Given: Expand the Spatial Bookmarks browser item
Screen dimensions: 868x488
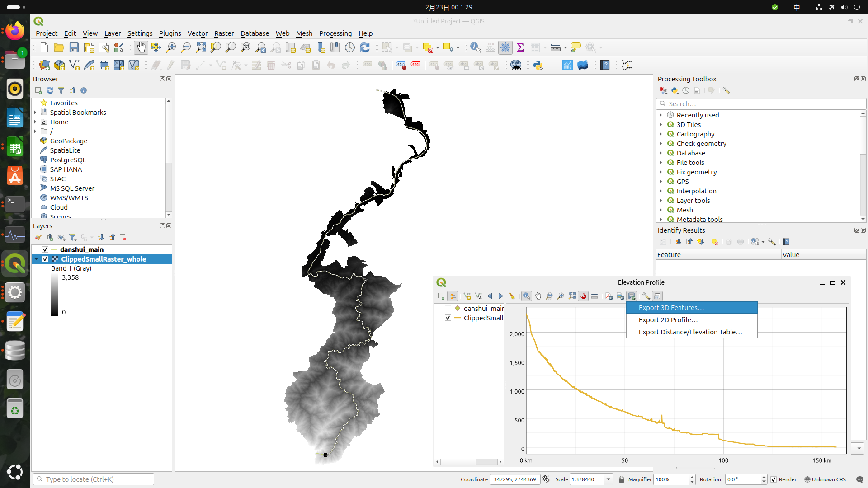Looking at the screenshot, I should [x=35, y=112].
